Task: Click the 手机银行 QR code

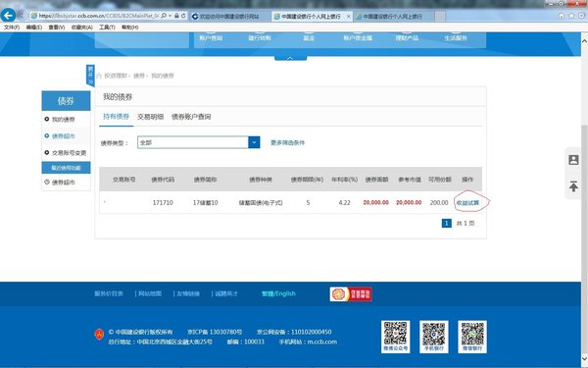Action: pyautogui.click(x=434, y=336)
